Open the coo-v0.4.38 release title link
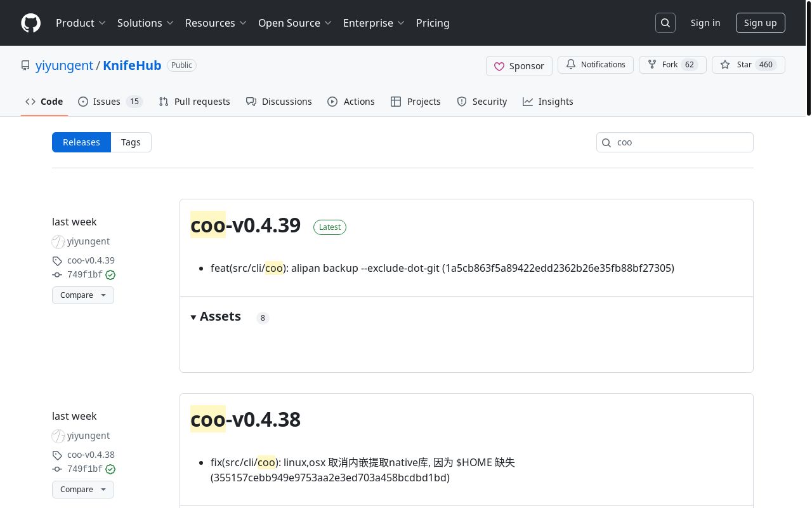Screen dimensions: 812x508 tap(246, 419)
